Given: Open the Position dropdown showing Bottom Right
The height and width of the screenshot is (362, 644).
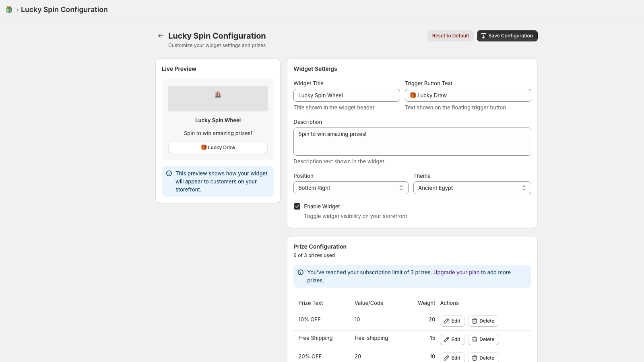Looking at the screenshot, I should (350, 188).
